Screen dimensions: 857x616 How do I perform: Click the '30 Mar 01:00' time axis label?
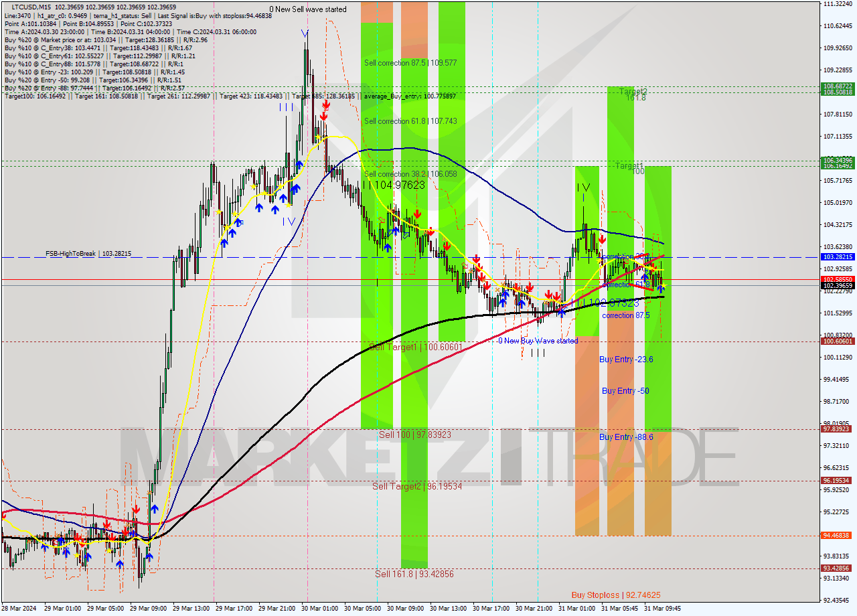(x=319, y=609)
